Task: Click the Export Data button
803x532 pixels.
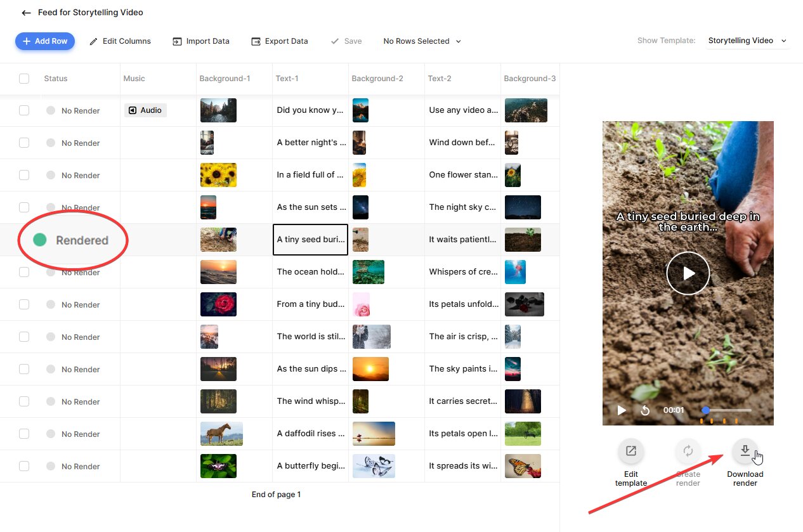Action: pyautogui.click(x=280, y=41)
